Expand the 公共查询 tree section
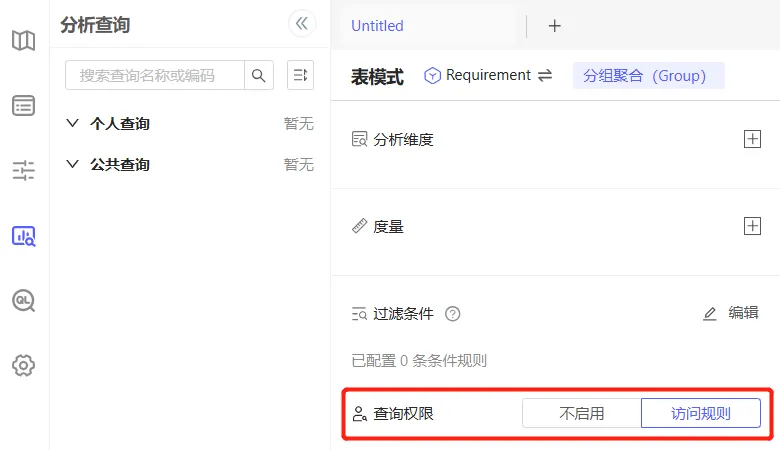 point(72,164)
